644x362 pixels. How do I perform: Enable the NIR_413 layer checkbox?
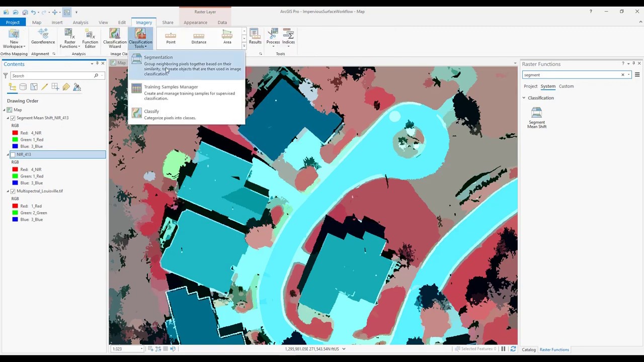(13, 154)
